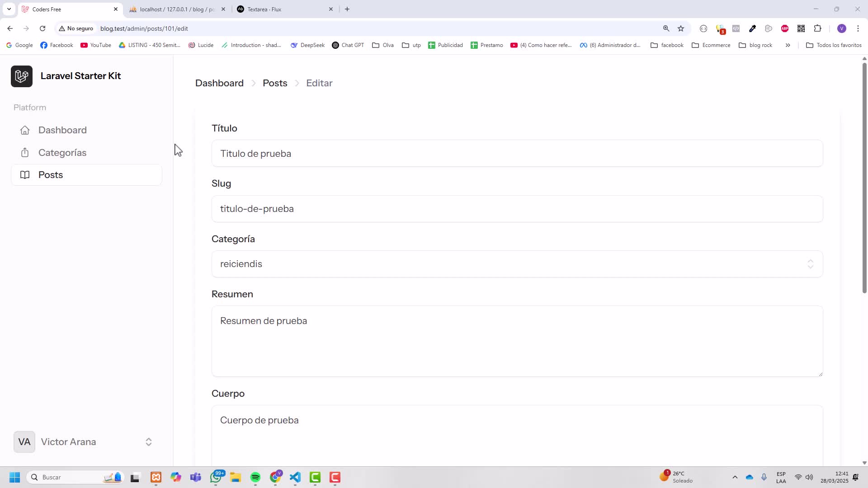The height and width of the screenshot is (488, 868).
Task: Bookmark page with the star icon
Action: tap(681, 28)
